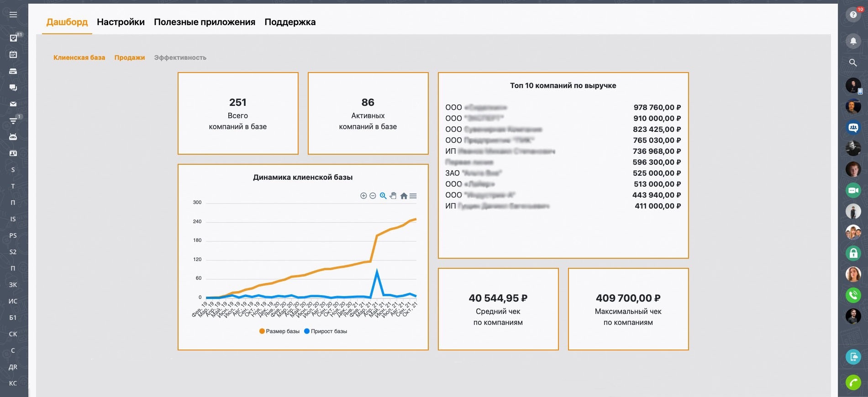
Task: Reset chart zoom with the home icon
Action: [404, 196]
